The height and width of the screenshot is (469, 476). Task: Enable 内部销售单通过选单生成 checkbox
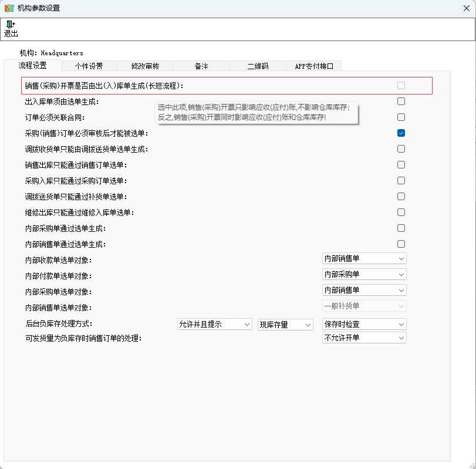point(401,244)
